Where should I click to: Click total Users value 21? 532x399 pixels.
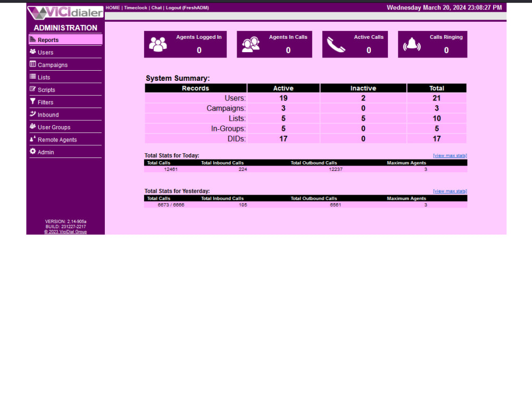437,98
